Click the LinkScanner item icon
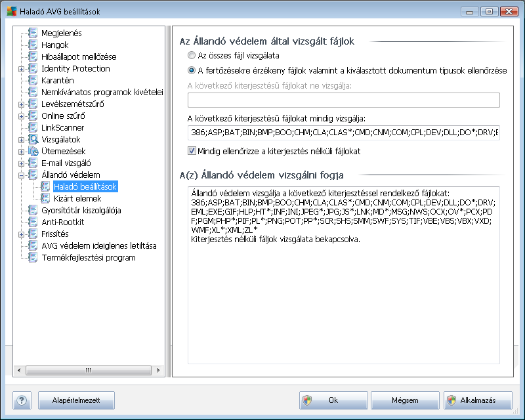 click(x=32, y=127)
